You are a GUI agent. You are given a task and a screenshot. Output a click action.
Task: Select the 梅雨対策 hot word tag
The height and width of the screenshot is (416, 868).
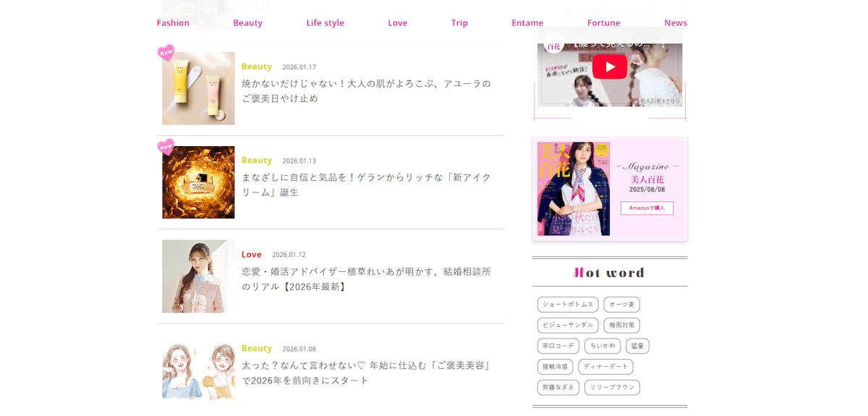(x=621, y=326)
